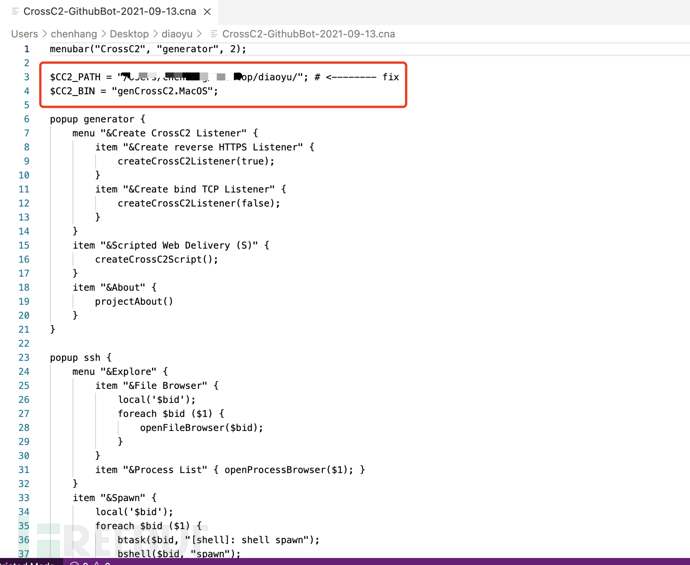The image size is (690, 565).
Task: Click createCrossC2Script(); in the code
Action: [x=157, y=260]
